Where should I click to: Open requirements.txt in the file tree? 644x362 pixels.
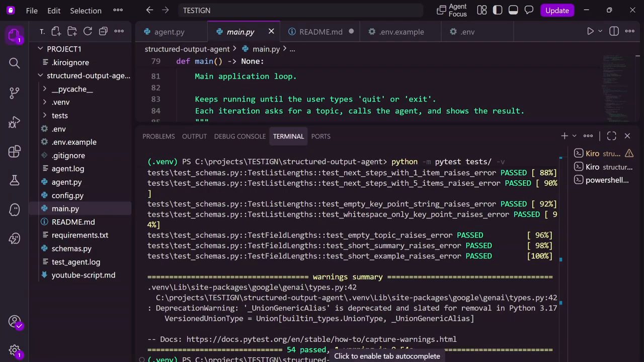coord(79,235)
